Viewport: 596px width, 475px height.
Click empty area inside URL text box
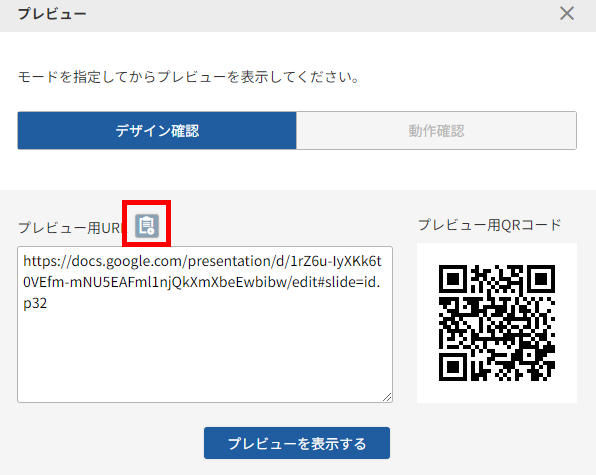(x=205, y=353)
